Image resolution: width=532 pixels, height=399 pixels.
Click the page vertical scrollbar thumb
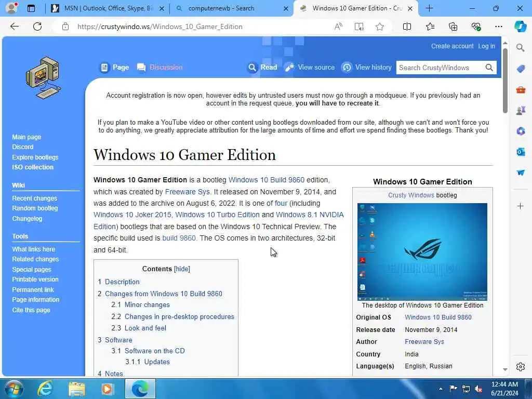point(505,81)
